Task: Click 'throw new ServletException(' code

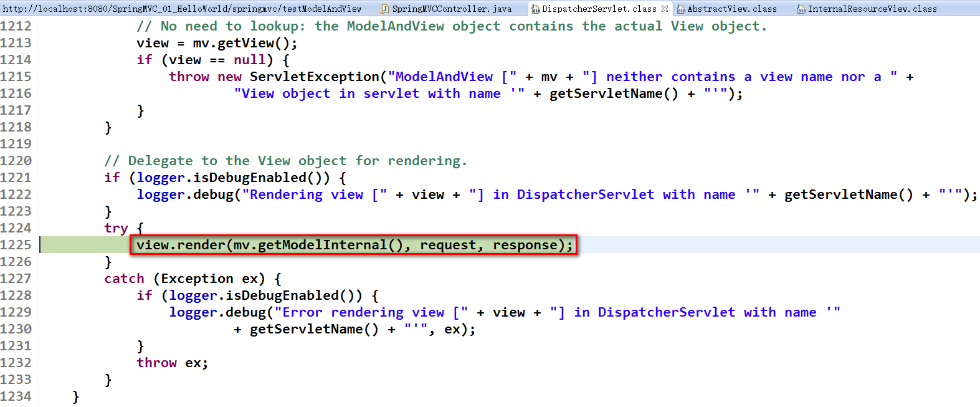Action: pos(278,77)
